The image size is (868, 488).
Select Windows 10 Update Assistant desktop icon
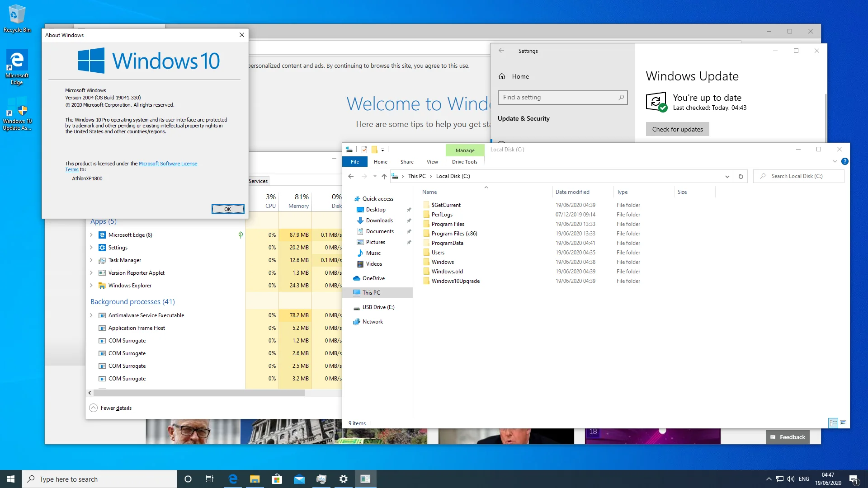17,114
